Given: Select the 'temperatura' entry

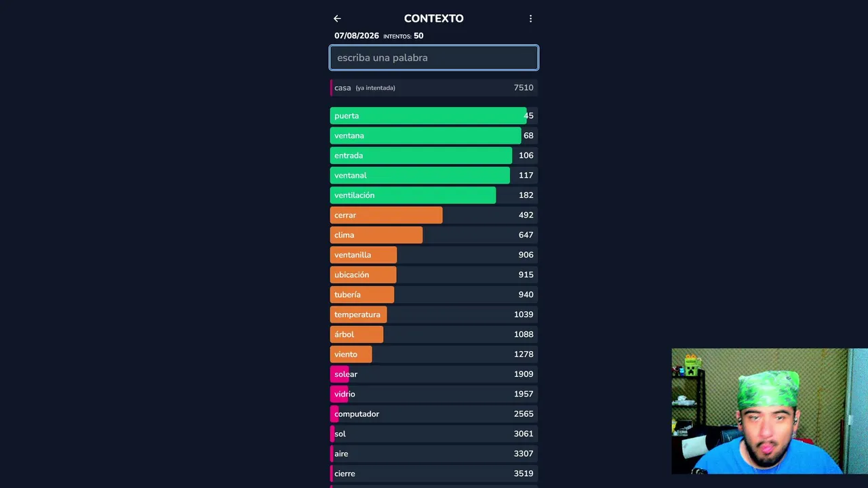Looking at the screenshot, I should pos(434,314).
